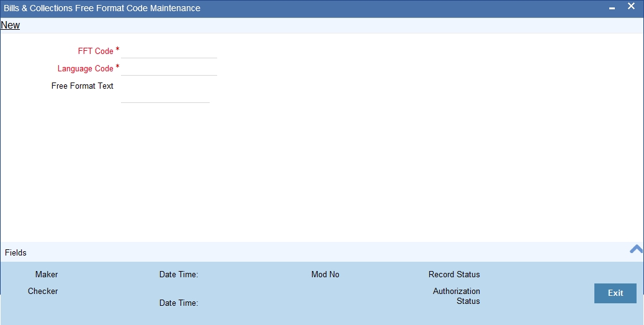Screen dimensions: 644x325
Task: Click into the Free Format Text field
Action: point(165,92)
